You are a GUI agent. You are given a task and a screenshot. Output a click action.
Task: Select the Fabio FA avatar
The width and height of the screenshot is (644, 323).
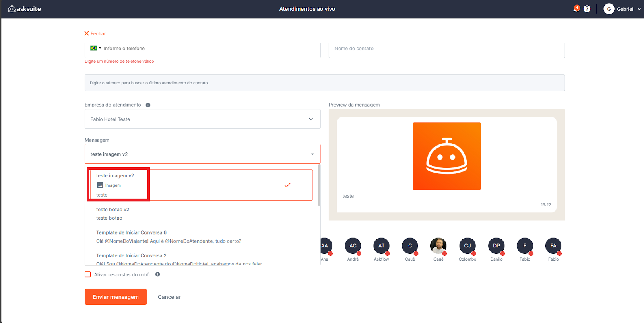point(553,246)
